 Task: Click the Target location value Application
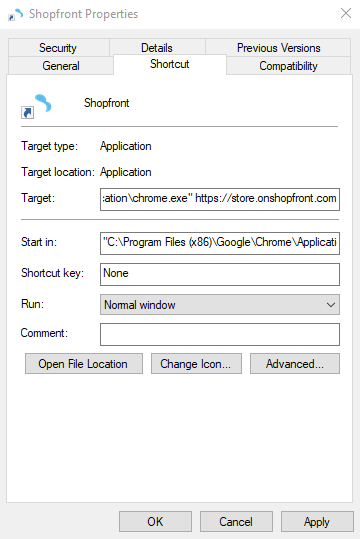click(x=126, y=172)
